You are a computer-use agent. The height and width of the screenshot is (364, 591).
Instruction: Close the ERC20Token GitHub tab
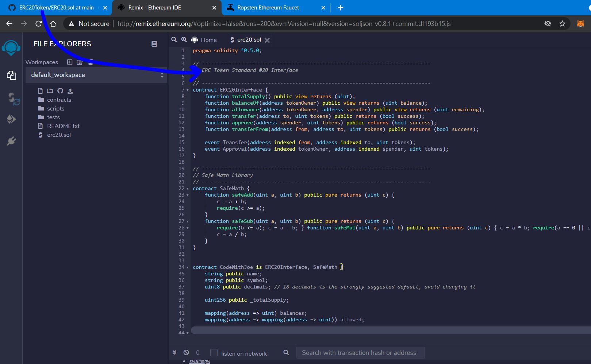coord(105,8)
